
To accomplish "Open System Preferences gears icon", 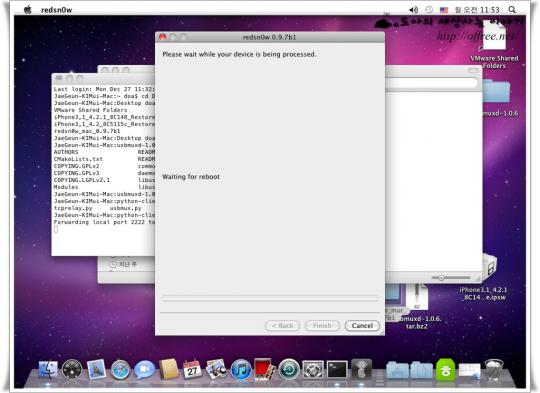I will [x=313, y=370].
